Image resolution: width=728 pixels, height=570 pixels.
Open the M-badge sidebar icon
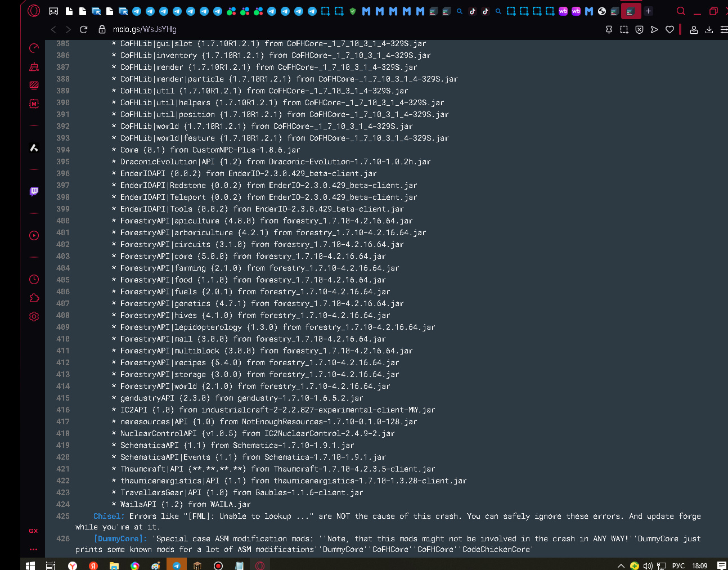[34, 104]
